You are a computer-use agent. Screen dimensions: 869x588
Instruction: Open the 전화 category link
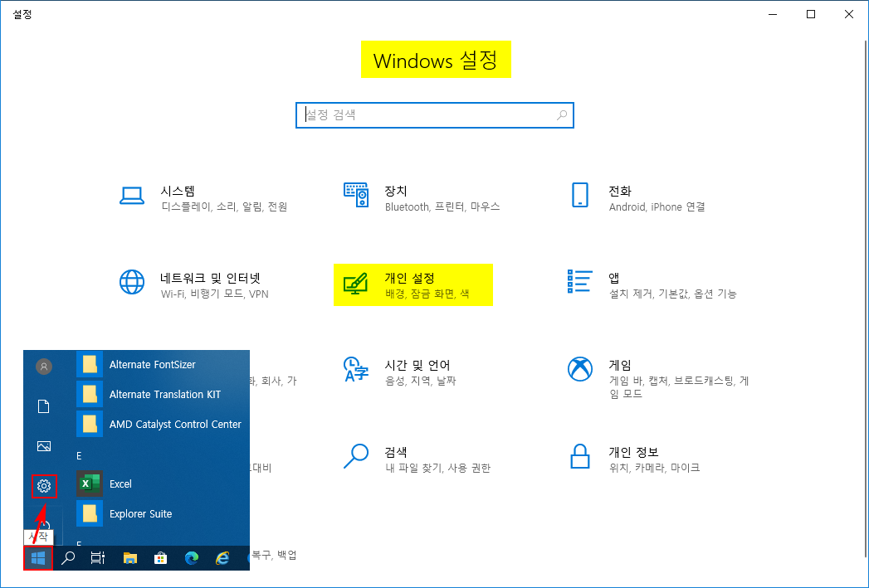coord(620,191)
